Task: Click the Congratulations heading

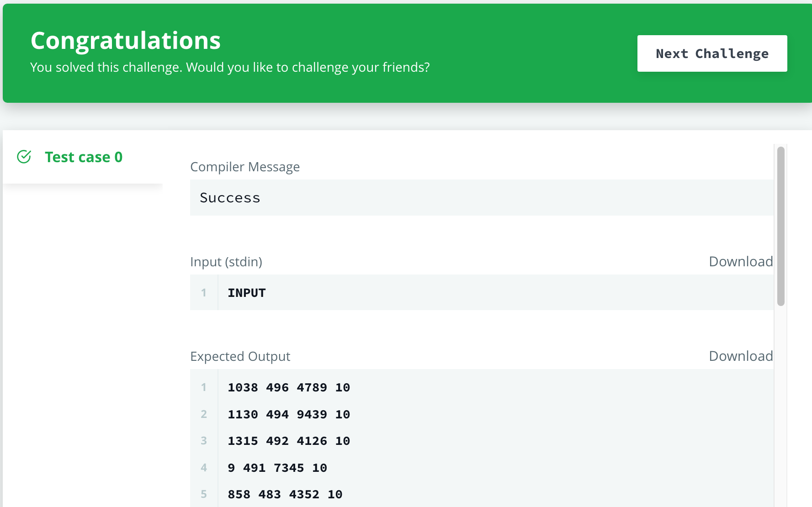Action: click(126, 40)
